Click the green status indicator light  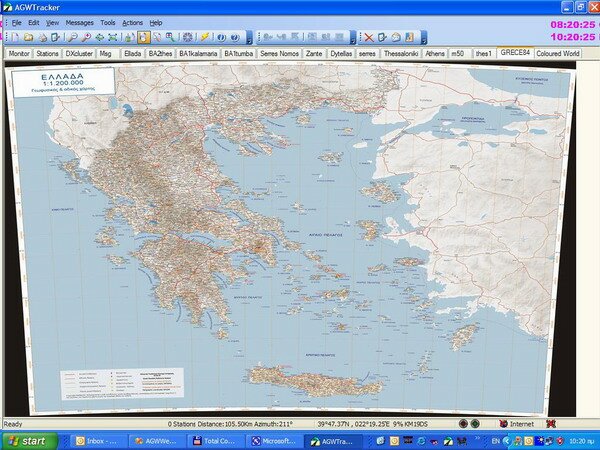[475, 424]
